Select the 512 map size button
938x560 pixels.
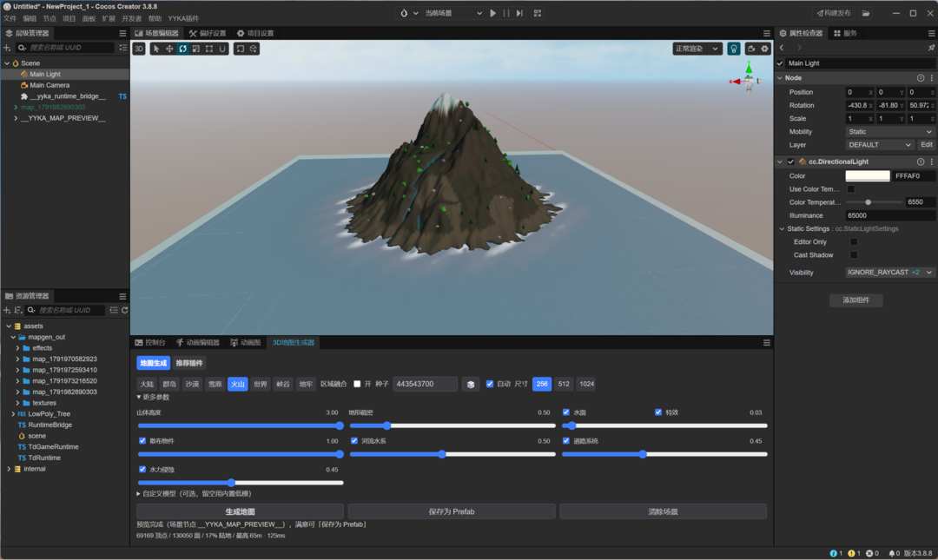pyautogui.click(x=564, y=384)
